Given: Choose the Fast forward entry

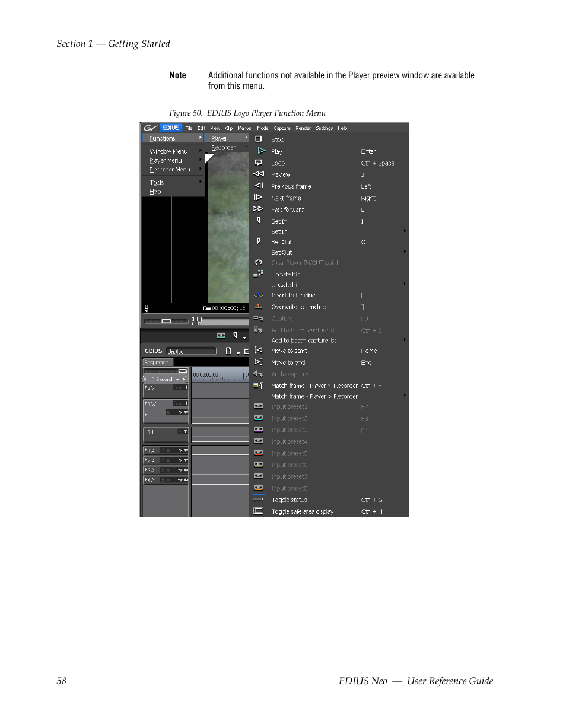Looking at the screenshot, I should click(329, 209).
